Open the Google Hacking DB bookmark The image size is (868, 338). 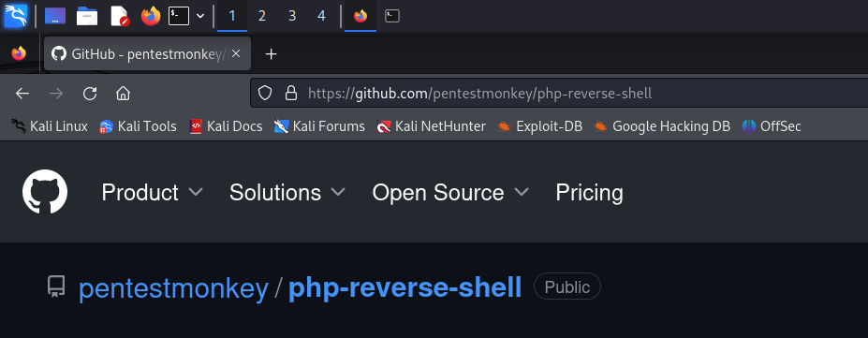point(662,126)
